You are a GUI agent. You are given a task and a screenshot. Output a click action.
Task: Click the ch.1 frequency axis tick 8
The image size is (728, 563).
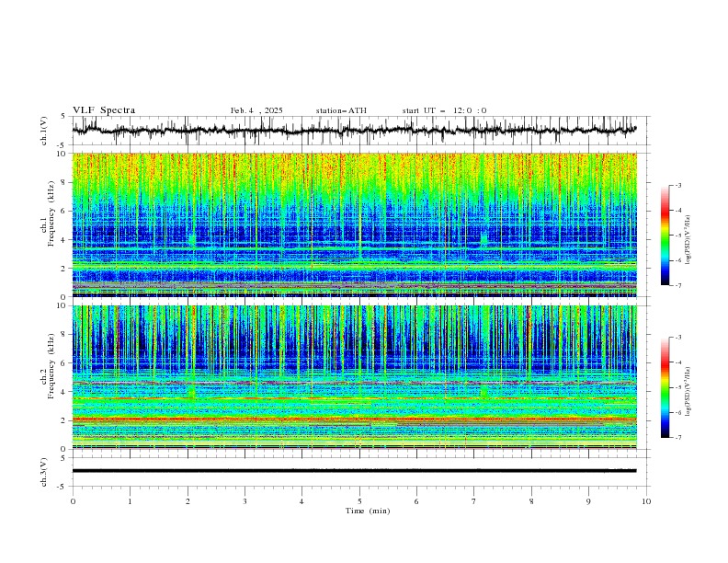coord(64,182)
